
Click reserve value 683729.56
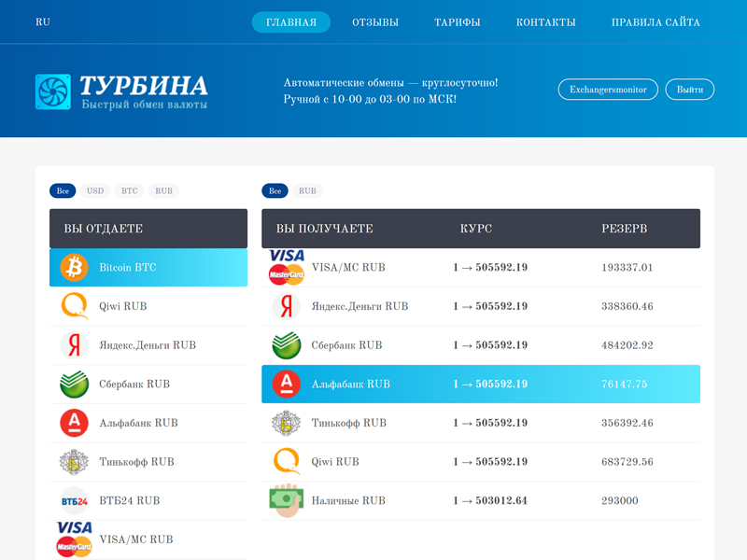(627, 462)
